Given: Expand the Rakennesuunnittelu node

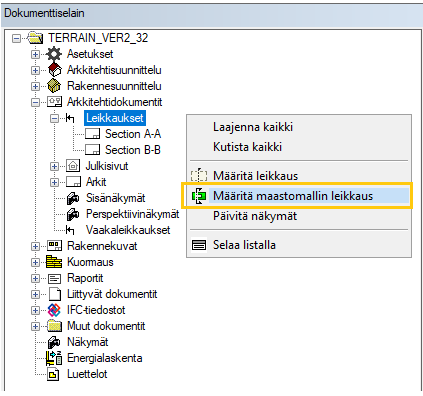Looking at the screenshot, I should point(35,86).
